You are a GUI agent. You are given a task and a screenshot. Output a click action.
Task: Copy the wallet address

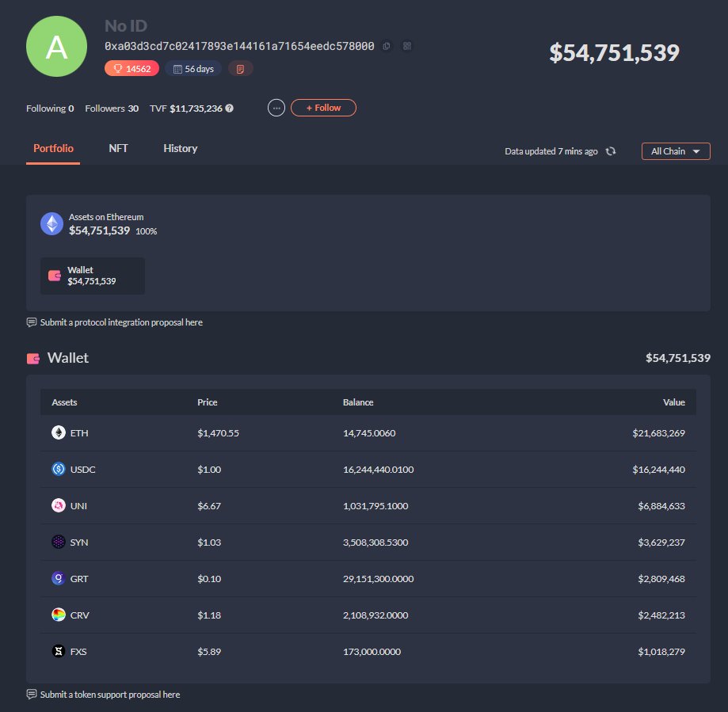[x=386, y=46]
